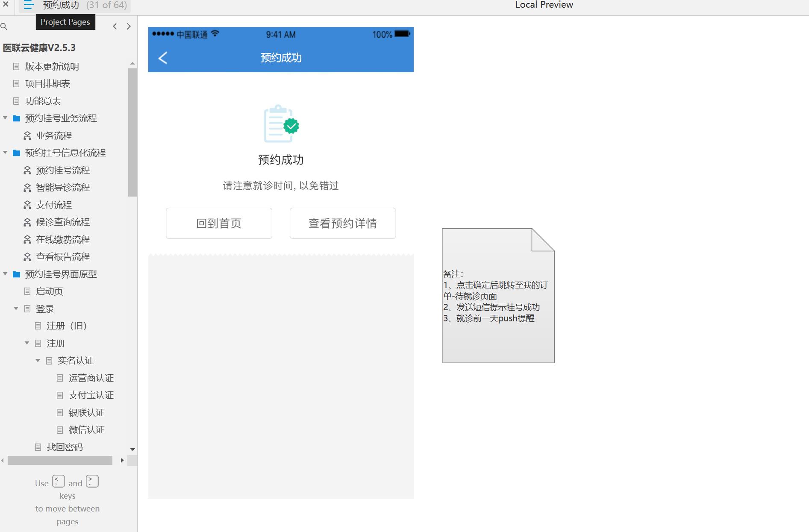Click the 支付流程 flow icon

(x=27, y=205)
